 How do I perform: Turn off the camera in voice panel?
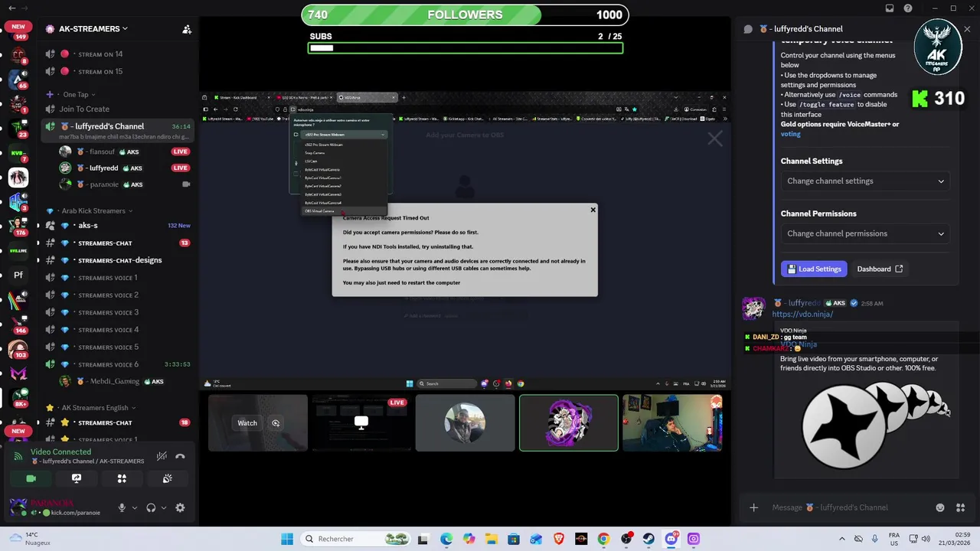(x=31, y=478)
